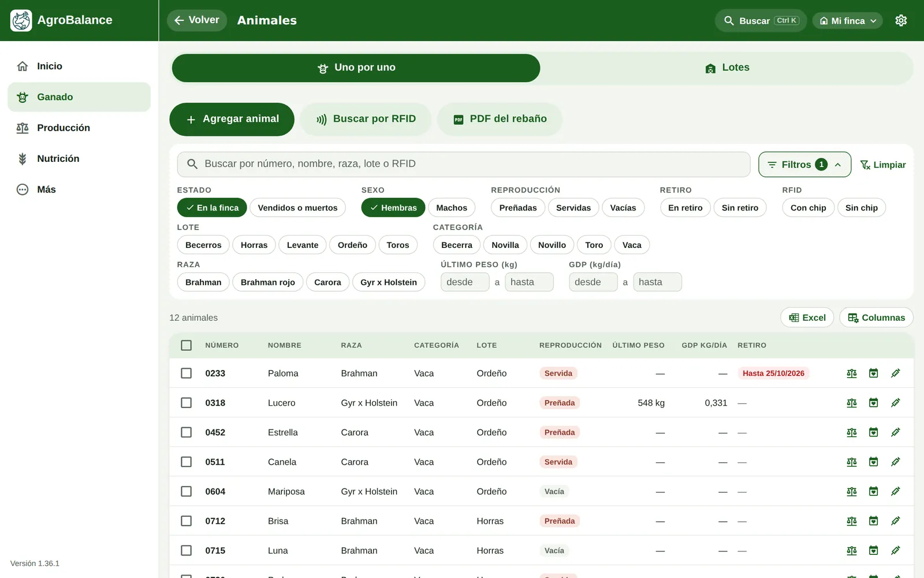The width and height of the screenshot is (924, 578).
Task: Click the AgroBalance logo icon
Action: [x=21, y=20]
